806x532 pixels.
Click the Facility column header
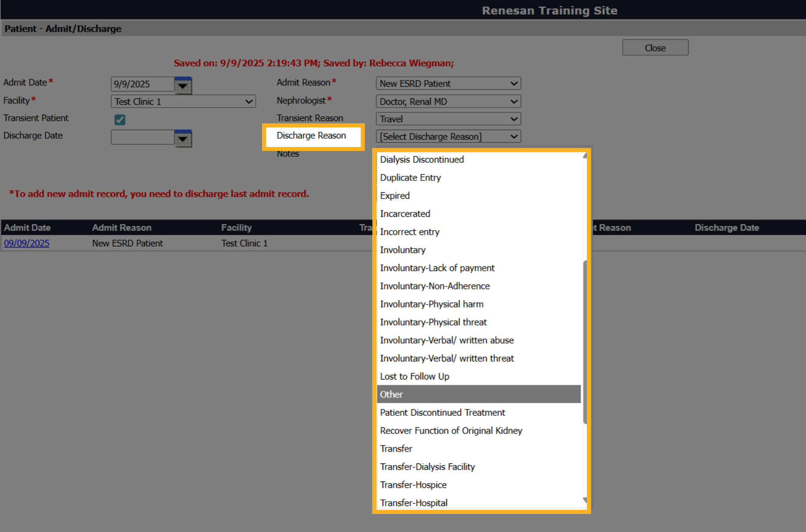click(236, 228)
